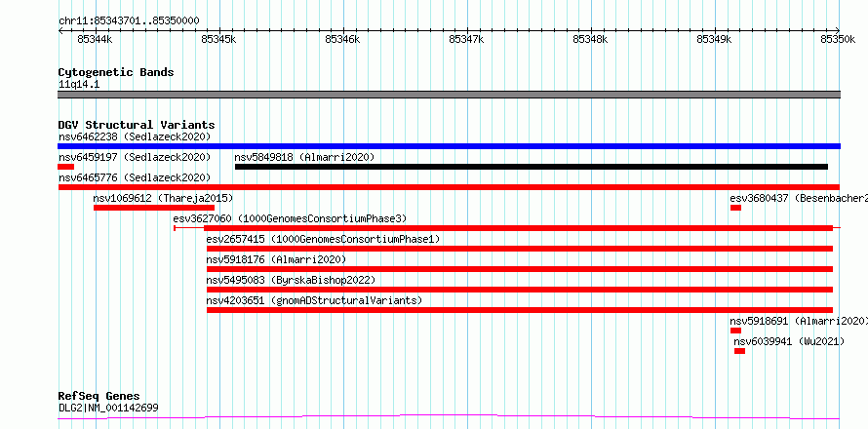
Task: Select the esv2657415 red bar
Action: pyautogui.click(x=519, y=249)
